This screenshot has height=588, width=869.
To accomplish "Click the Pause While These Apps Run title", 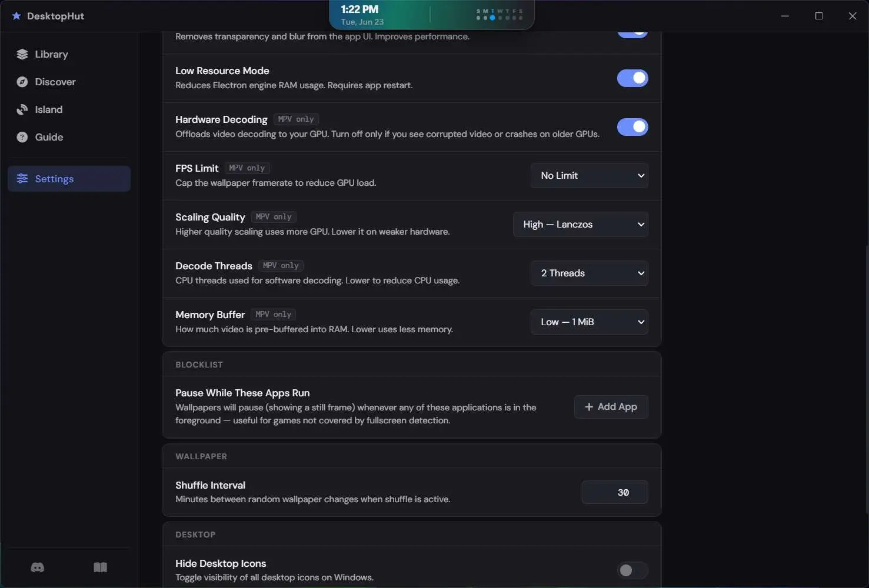I will click(x=242, y=393).
